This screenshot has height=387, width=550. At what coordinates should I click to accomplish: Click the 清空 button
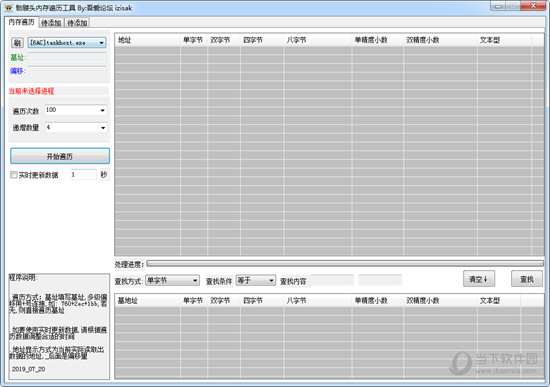click(x=479, y=279)
